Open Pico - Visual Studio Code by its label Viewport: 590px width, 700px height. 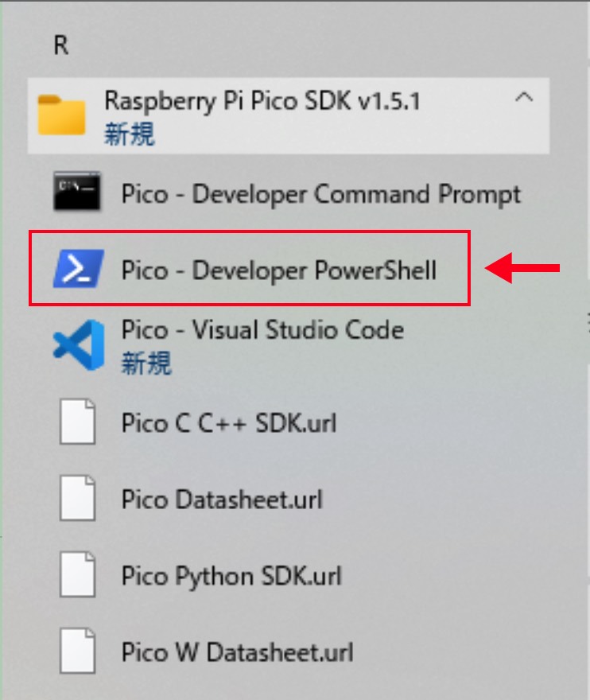262,329
